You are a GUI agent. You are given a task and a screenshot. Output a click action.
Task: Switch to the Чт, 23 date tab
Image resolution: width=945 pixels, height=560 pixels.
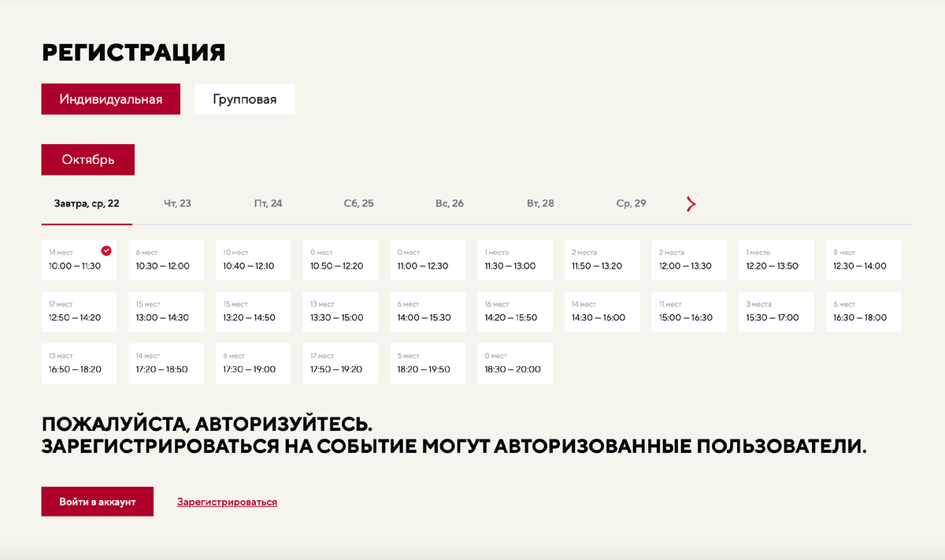[x=178, y=202]
